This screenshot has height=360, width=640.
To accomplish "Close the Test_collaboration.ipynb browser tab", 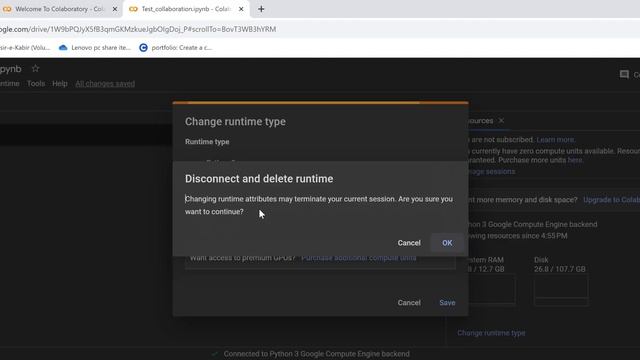I will click(x=241, y=9).
